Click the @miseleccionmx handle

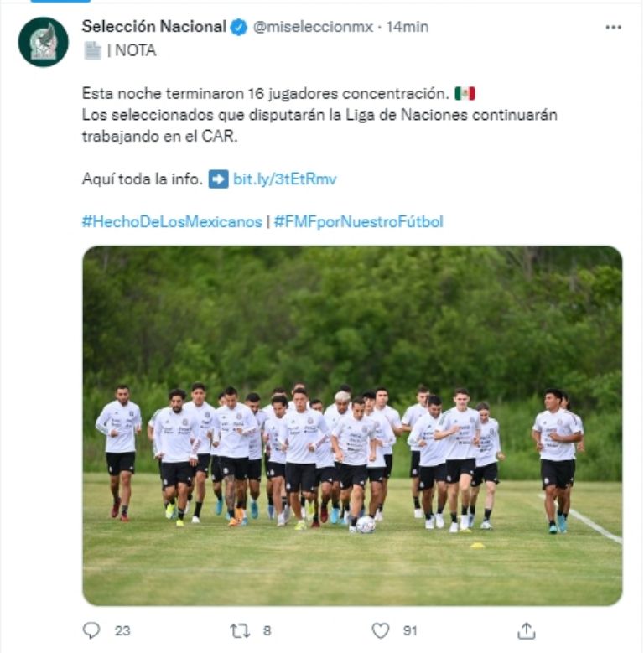coord(313,27)
